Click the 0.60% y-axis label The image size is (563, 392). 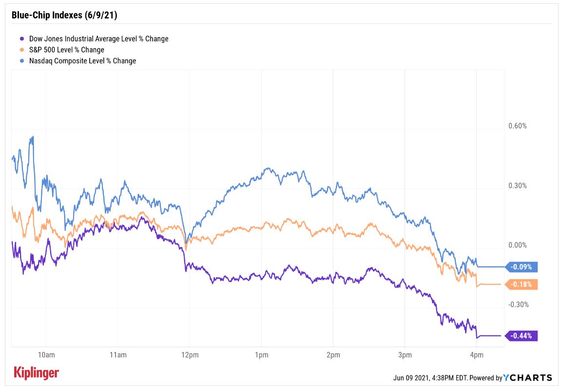point(517,126)
